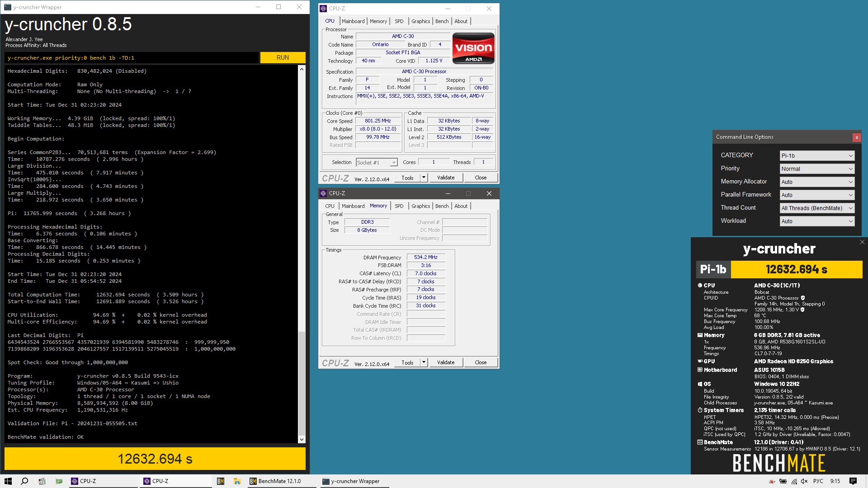Screen dimensions: 868x488
Task: Click the y-cruncher console scrollbar up arrow
Action: (302, 69)
